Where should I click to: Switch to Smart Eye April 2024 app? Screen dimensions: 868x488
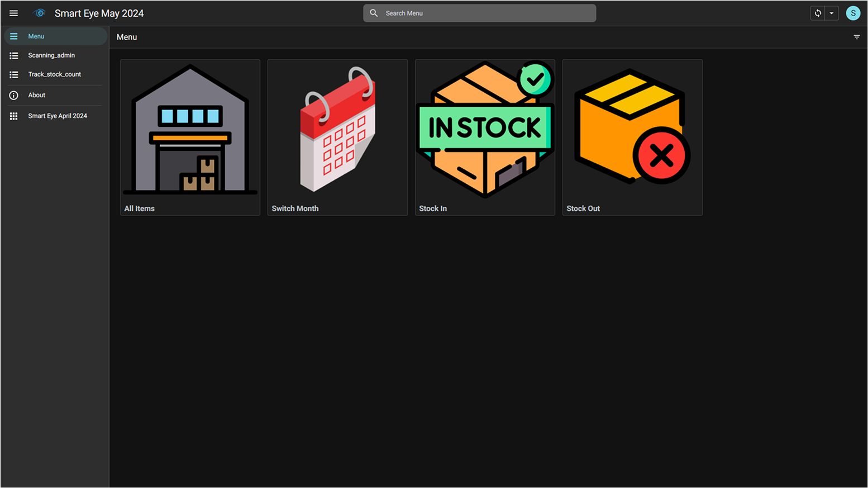(58, 116)
